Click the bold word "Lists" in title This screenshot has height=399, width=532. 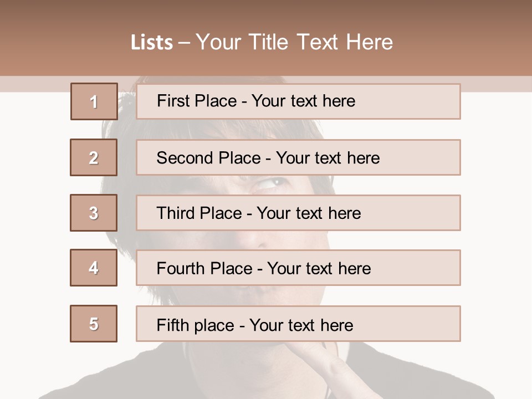click(151, 43)
